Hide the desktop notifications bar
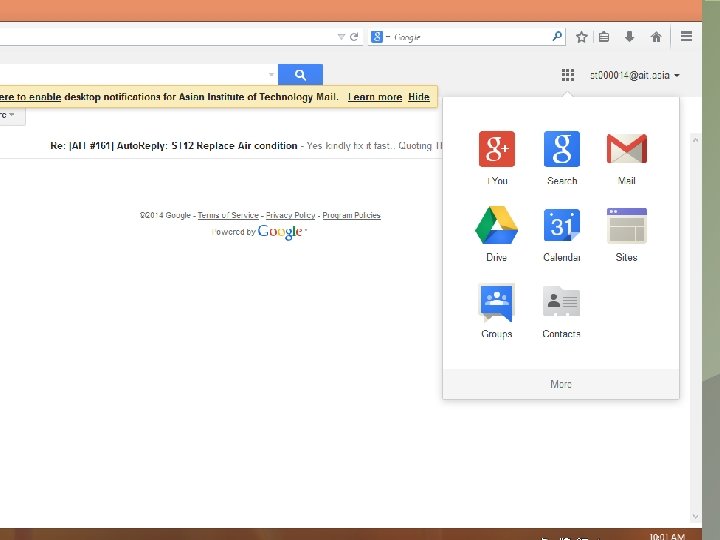This screenshot has width=720, height=540. click(x=419, y=97)
